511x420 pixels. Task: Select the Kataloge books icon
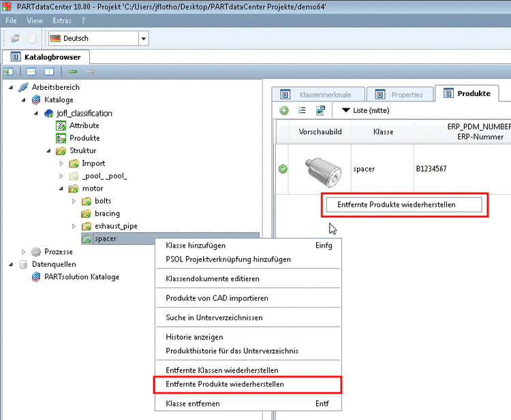coord(36,100)
